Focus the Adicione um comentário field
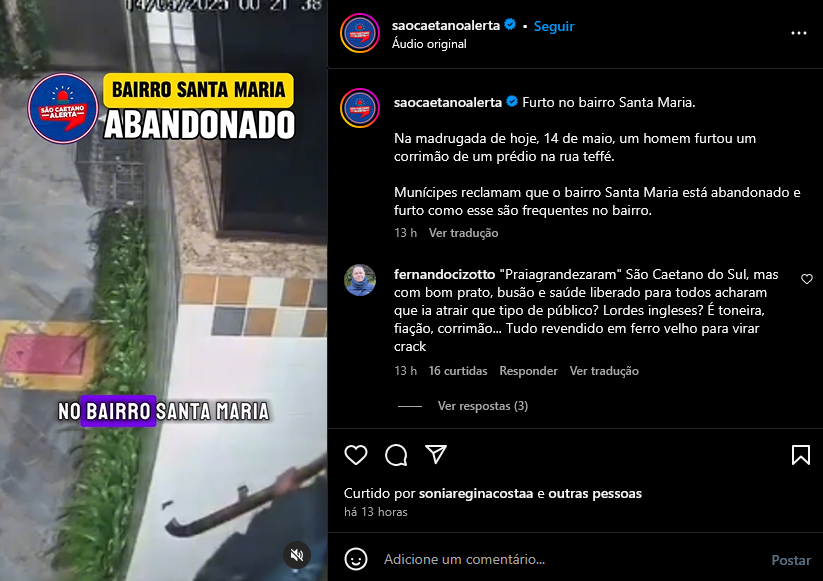The width and height of the screenshot is (823, 581). tap(572, 559)
